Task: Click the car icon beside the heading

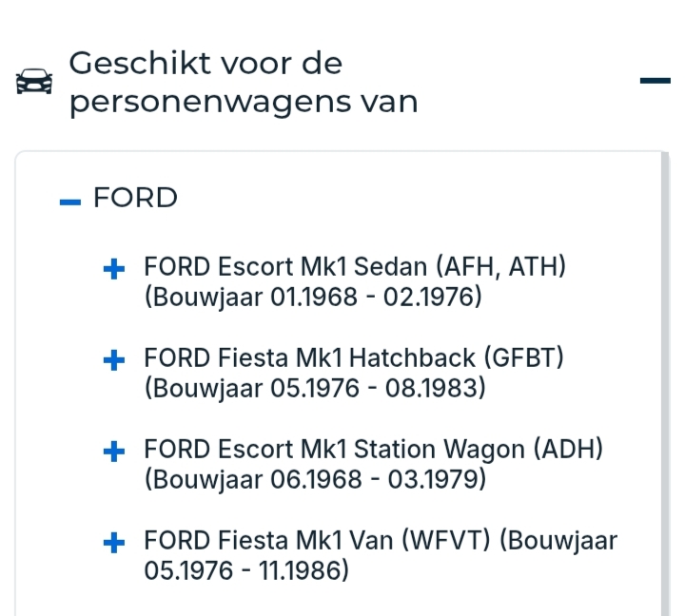Action: [x=35, y=82]
